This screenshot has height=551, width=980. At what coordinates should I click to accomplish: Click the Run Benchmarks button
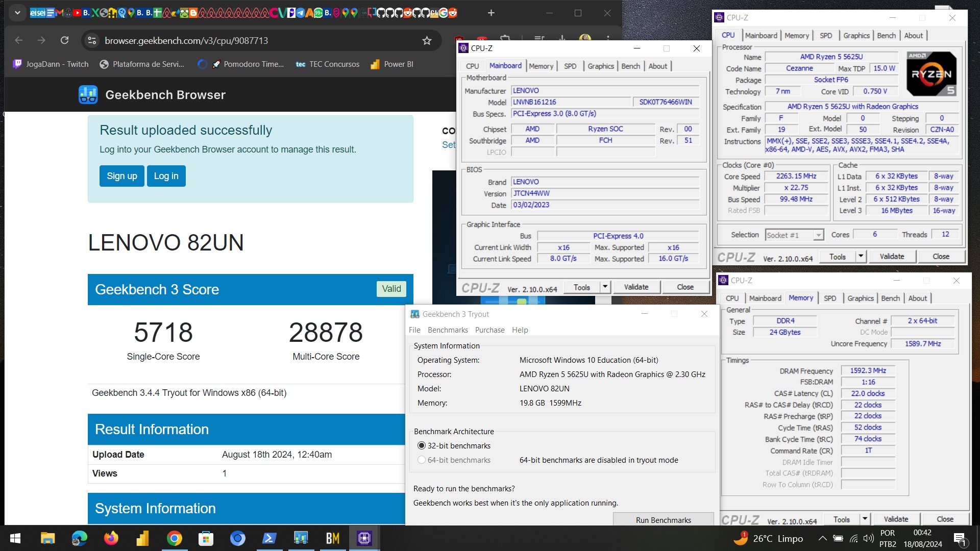click(664, 520)
